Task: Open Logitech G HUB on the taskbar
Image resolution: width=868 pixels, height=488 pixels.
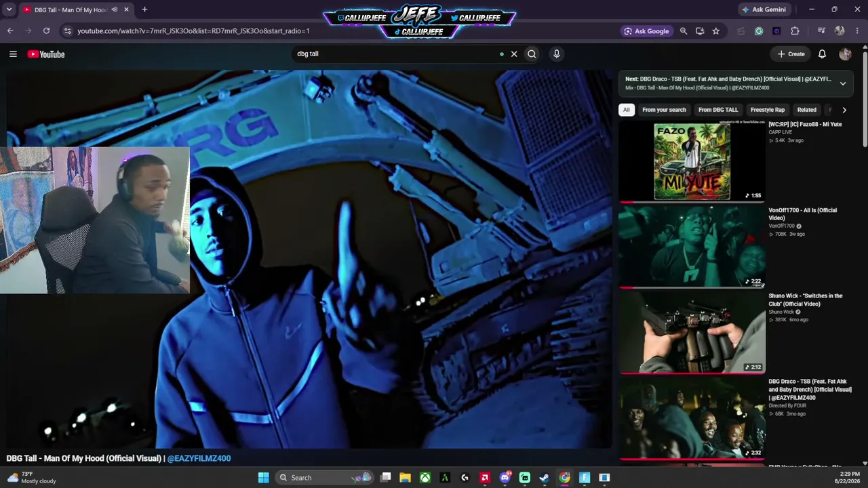Action: [x=465, y=478]
